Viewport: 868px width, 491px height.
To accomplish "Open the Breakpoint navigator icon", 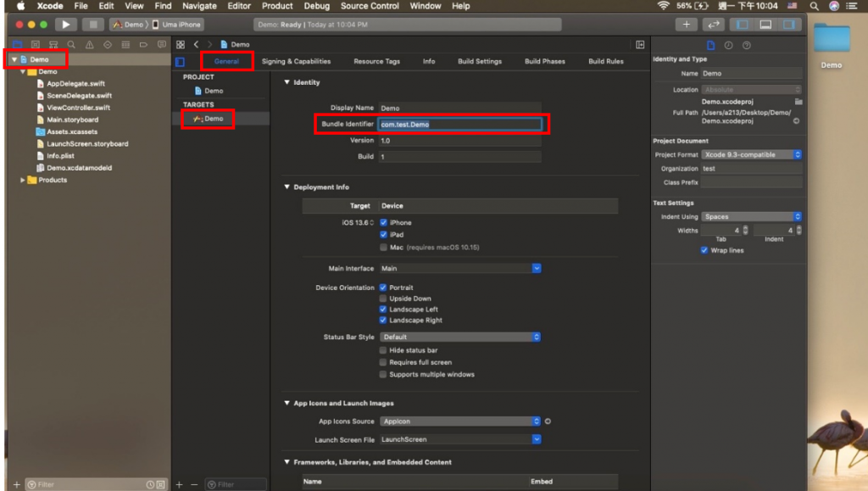I will [x=143, y=44].
